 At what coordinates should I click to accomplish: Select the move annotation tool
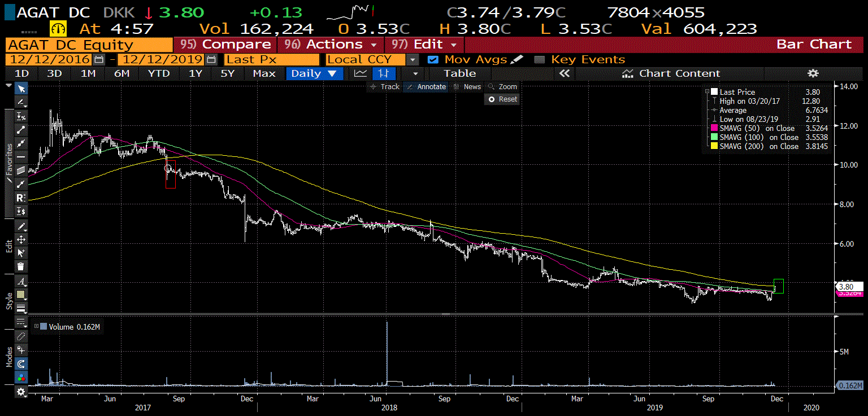click(21, 239)
